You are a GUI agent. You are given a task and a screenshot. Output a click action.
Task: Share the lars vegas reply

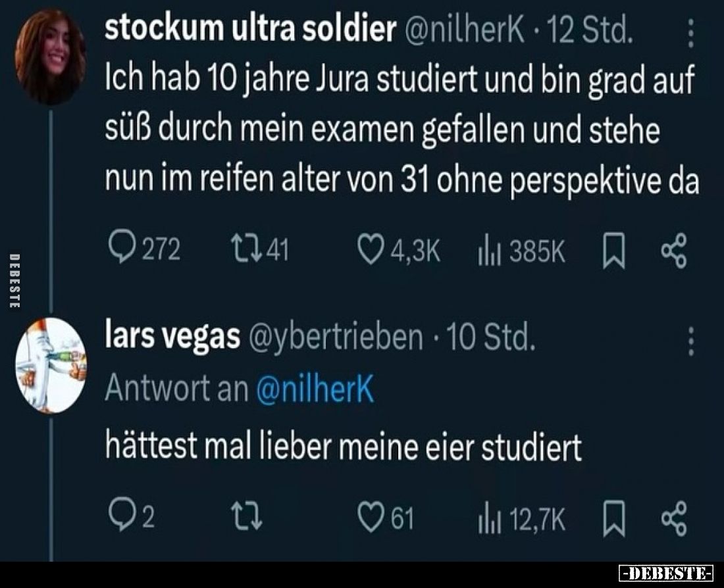click(x=674, y=518)
